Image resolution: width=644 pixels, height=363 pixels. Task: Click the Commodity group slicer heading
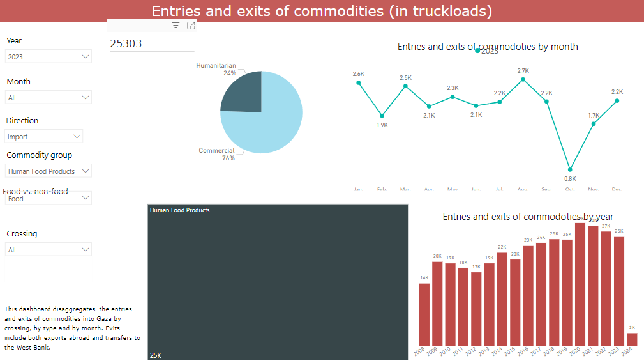(x=40, y=155)
